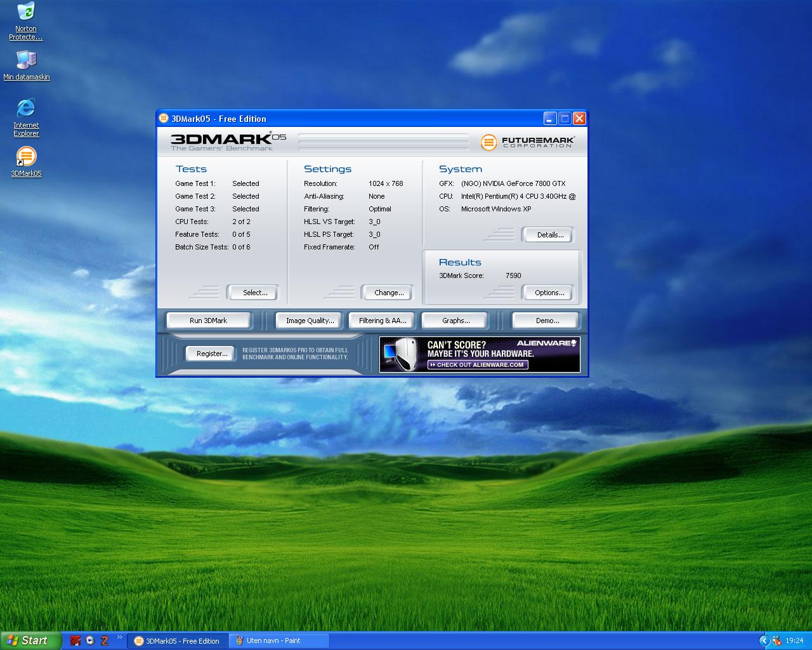
Task: Click the 3DMark Score value 7590
Action: (x=513, y=275)
